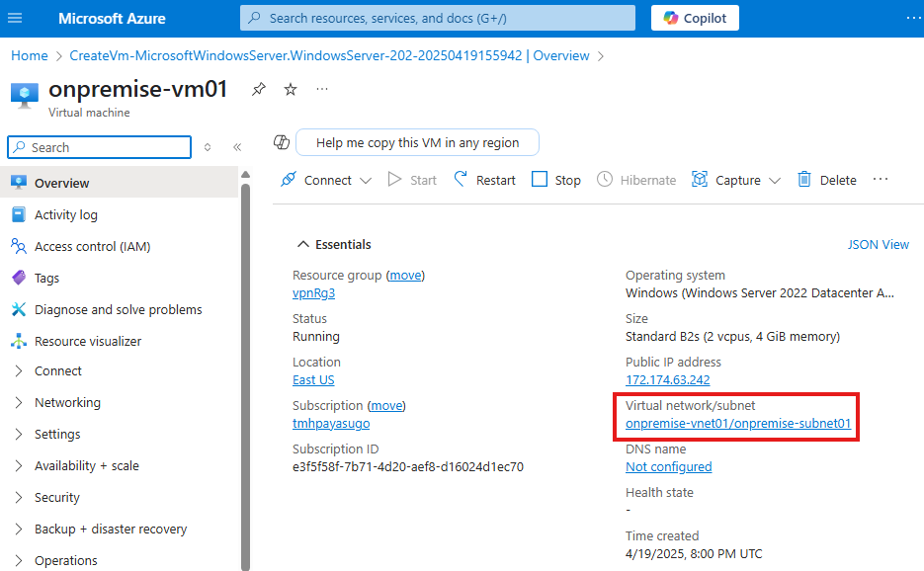This screenshot has width=924, height=571.
Task: Open Diagnose and solve problems
Action: (120, 309)
